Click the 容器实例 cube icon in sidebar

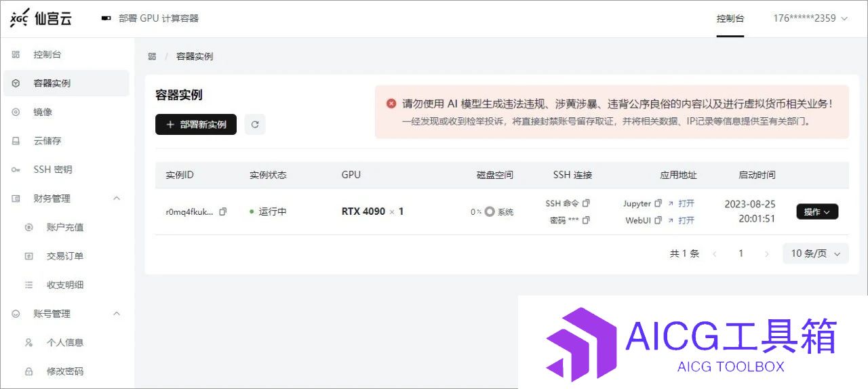coord(16,83)
